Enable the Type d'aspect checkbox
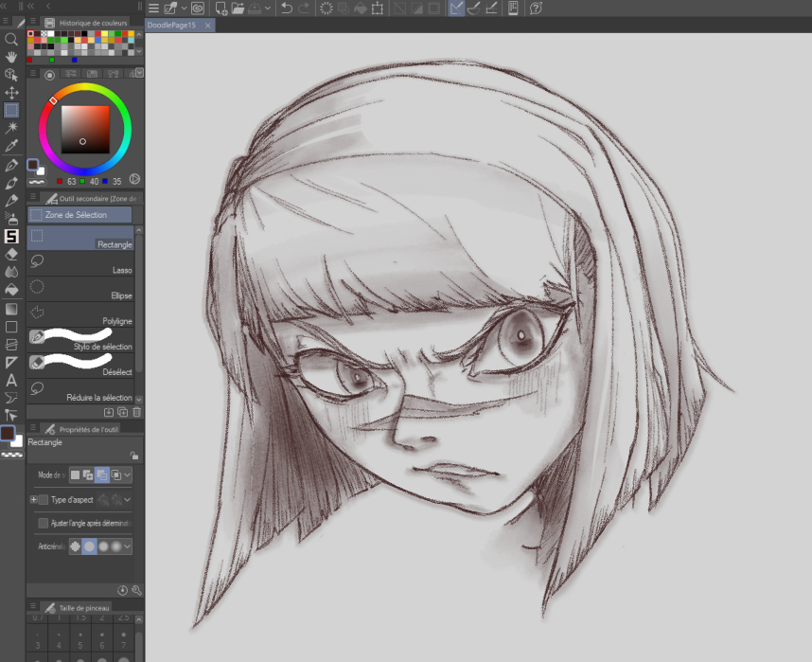The width and height of the screenshot is (812, 662). (x=44, y=499)
